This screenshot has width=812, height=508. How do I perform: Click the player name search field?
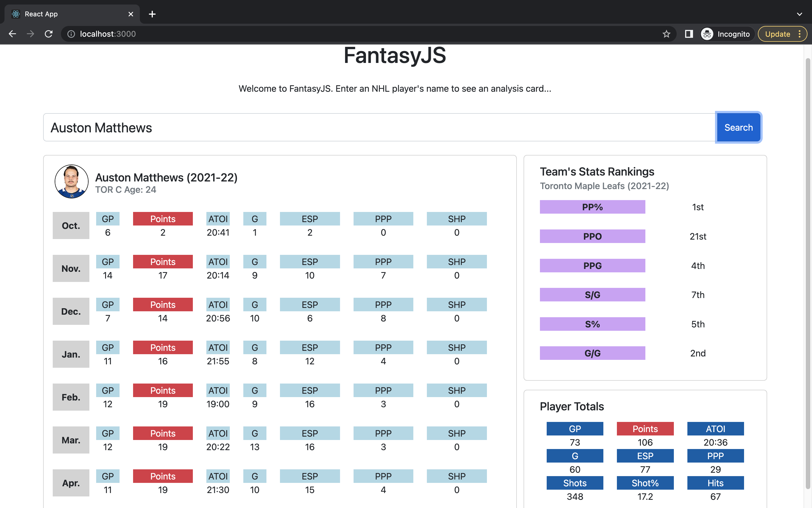click(379, 127)
